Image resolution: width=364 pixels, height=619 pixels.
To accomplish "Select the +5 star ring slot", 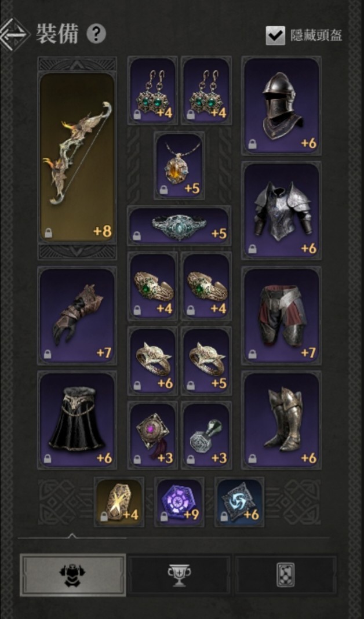I will coord(206,361).
